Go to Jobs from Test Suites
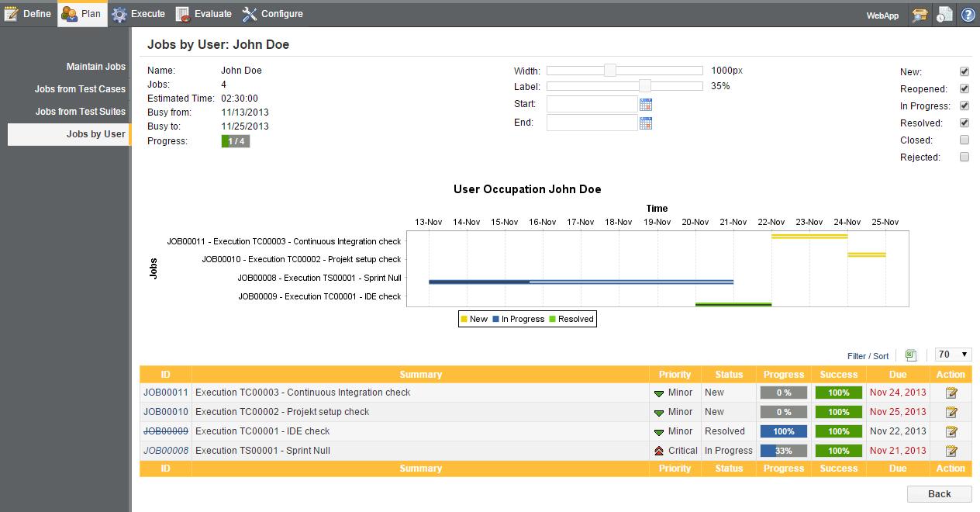Image resolution: width=980 pixels, height=512 pixels. tap(80, 112)
